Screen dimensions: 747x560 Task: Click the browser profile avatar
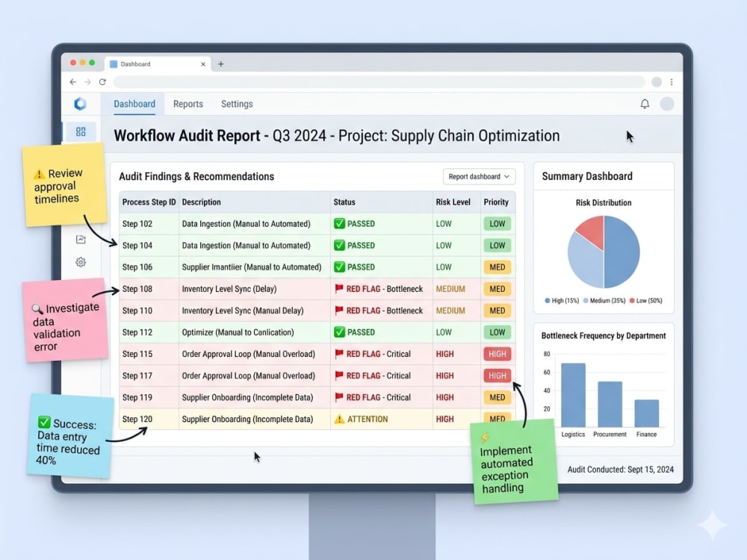coord(657,82)
